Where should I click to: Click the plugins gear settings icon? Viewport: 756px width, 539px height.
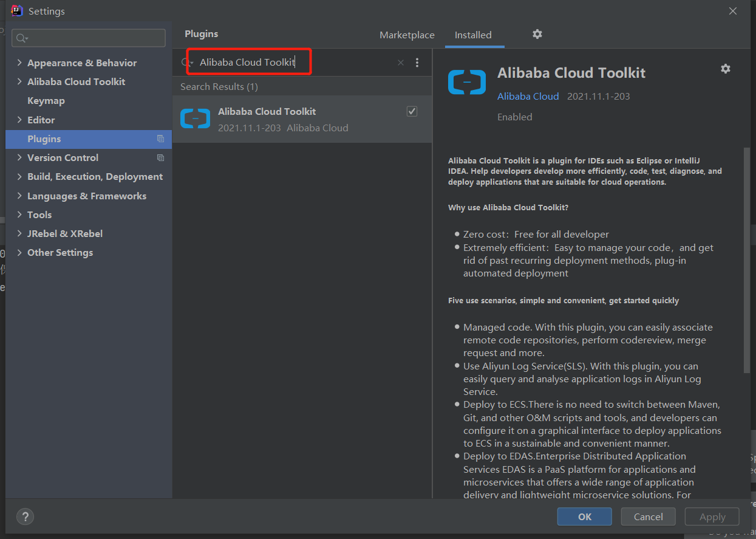tap(537, 34)
